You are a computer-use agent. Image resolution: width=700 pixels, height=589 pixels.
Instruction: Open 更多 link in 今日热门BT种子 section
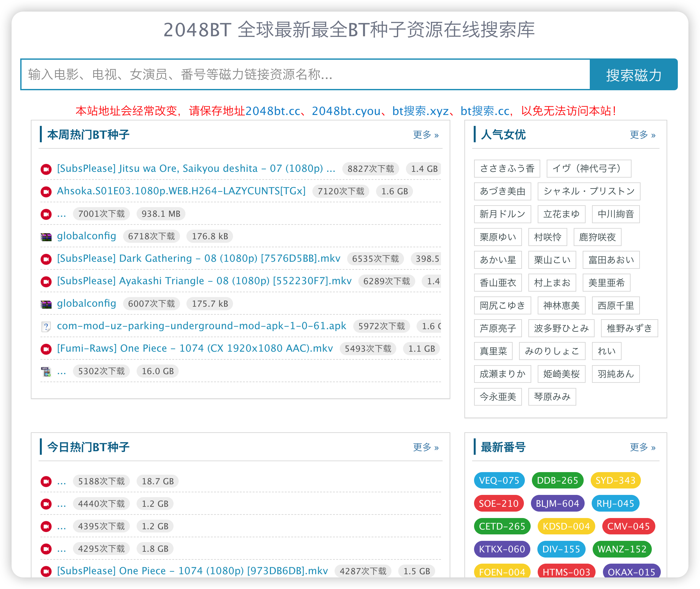426,447
